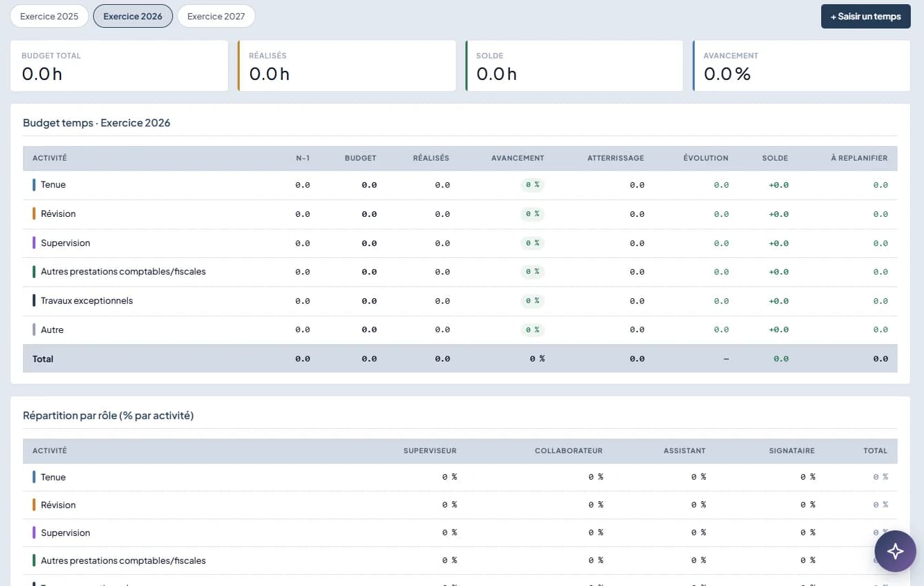Screen dimensions: 924x586
Task: Select the Autre activity row
Action: tap(460, 330)
